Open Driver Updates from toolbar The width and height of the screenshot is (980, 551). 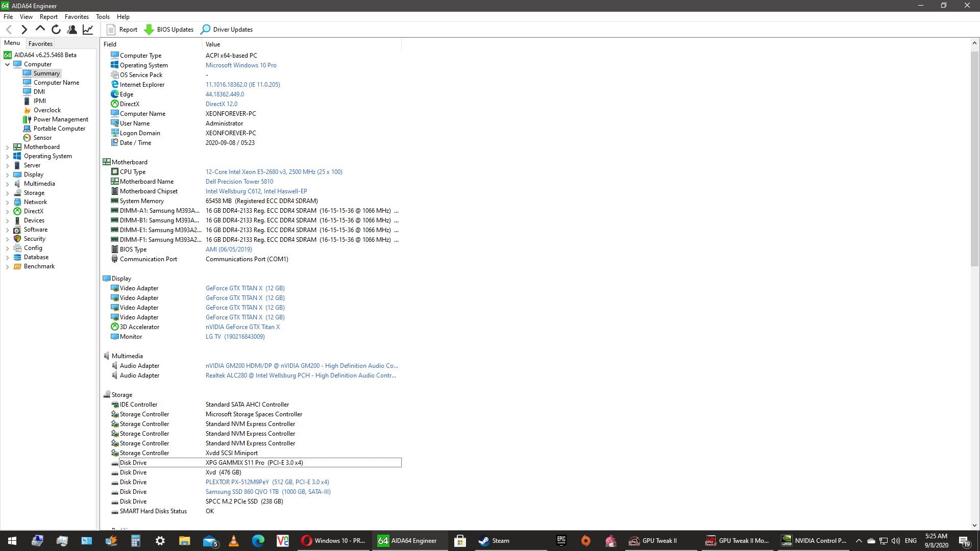coord(227,30)
